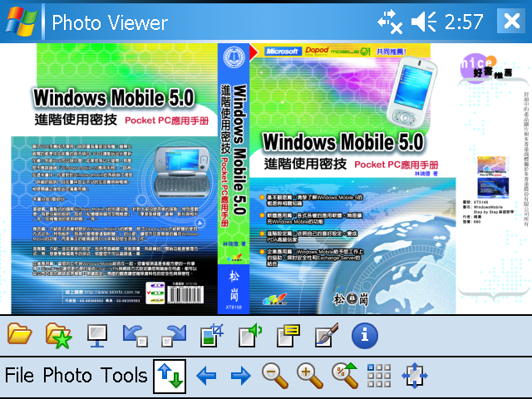Open the Windows Start flag menu
Image resolution: width=532 pixels, height=399 pixels.
click(20, 22)
